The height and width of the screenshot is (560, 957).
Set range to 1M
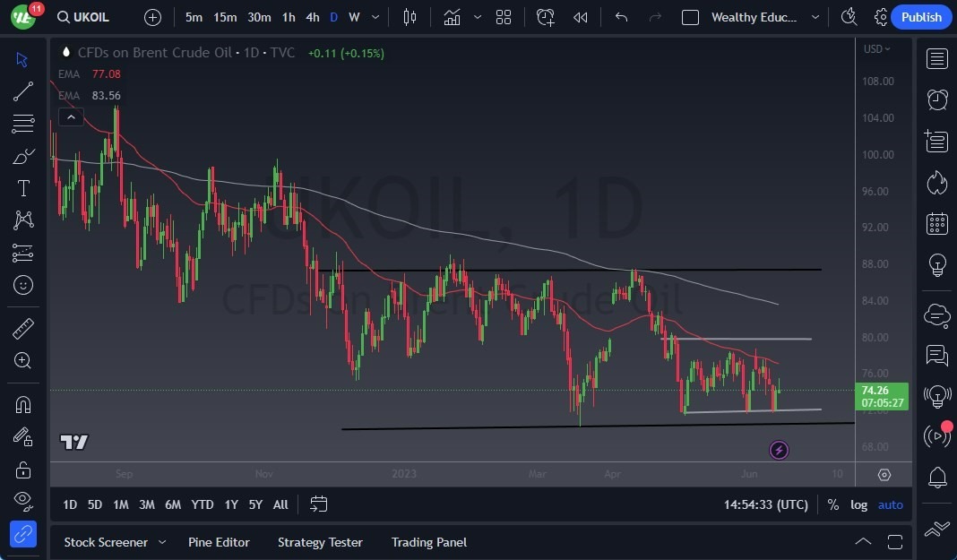[121, 504]
